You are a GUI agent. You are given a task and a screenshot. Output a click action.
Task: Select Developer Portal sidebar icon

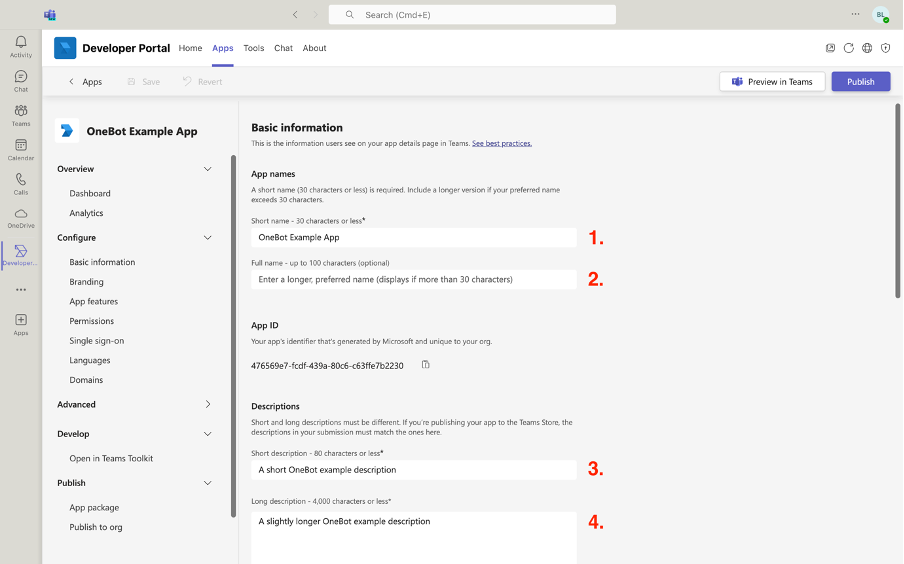(21, 254)
